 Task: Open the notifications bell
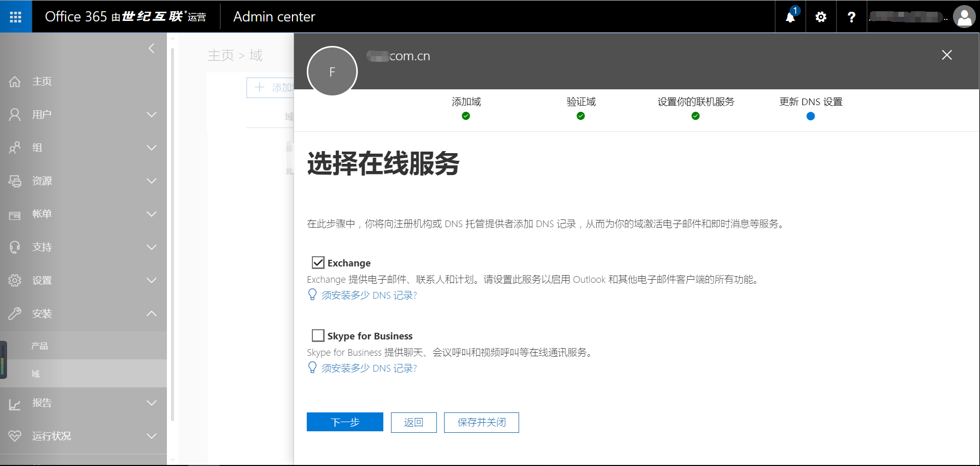pyautogui.click(x=790, y=17)
